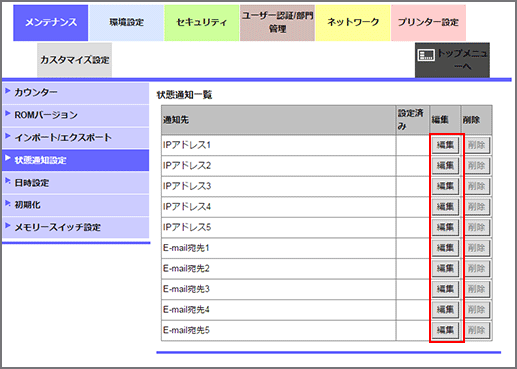The image size is (517, 369).
Task: Open ROMバージョン in the side menu
Action: [76, 115]
